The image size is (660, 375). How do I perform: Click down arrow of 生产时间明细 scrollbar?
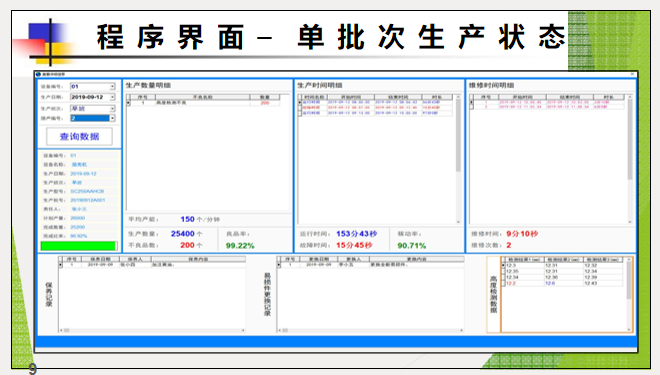[x=458, y=222]
